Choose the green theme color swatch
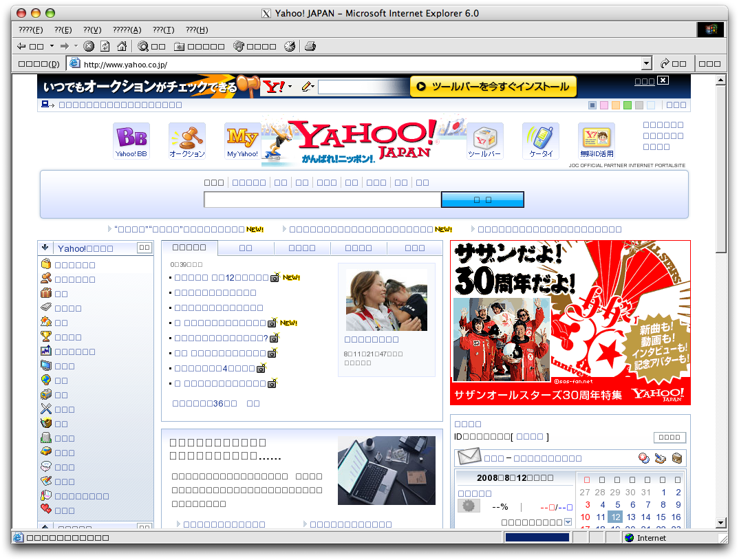 628,105
